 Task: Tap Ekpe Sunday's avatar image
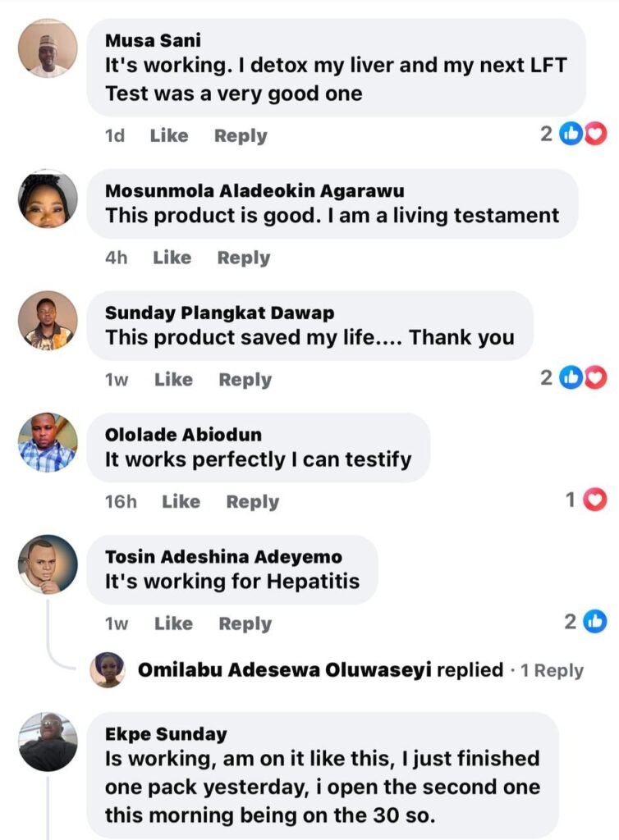(48, 742)
